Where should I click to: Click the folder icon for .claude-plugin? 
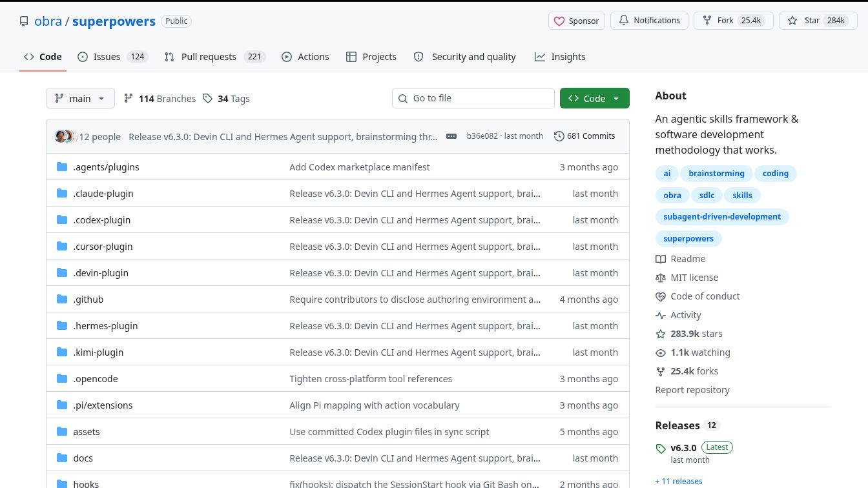point(62,194)
